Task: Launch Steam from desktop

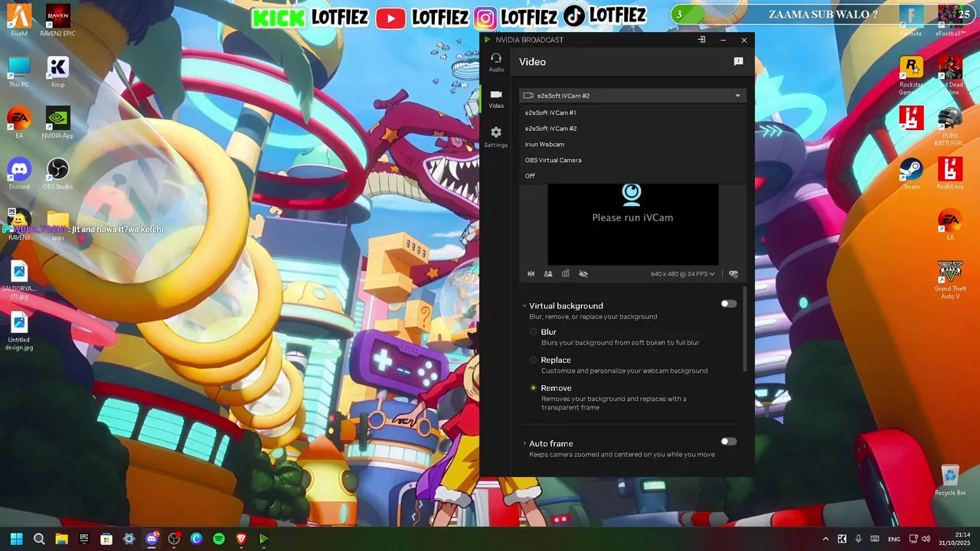Action: click(911, 174)
